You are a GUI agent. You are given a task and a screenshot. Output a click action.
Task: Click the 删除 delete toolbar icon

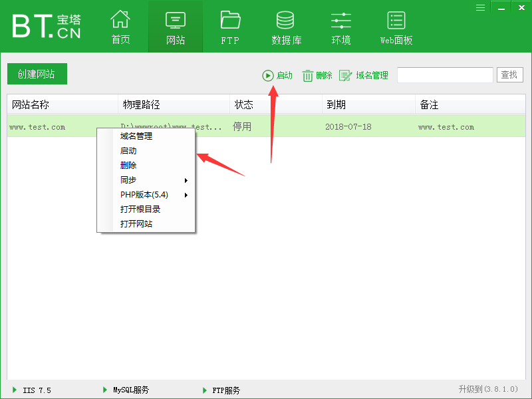[317, 75]
